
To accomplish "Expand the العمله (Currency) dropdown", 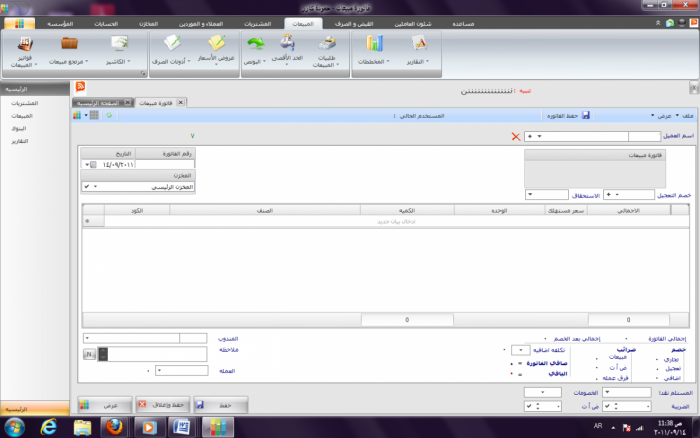I will click(162, 370).
